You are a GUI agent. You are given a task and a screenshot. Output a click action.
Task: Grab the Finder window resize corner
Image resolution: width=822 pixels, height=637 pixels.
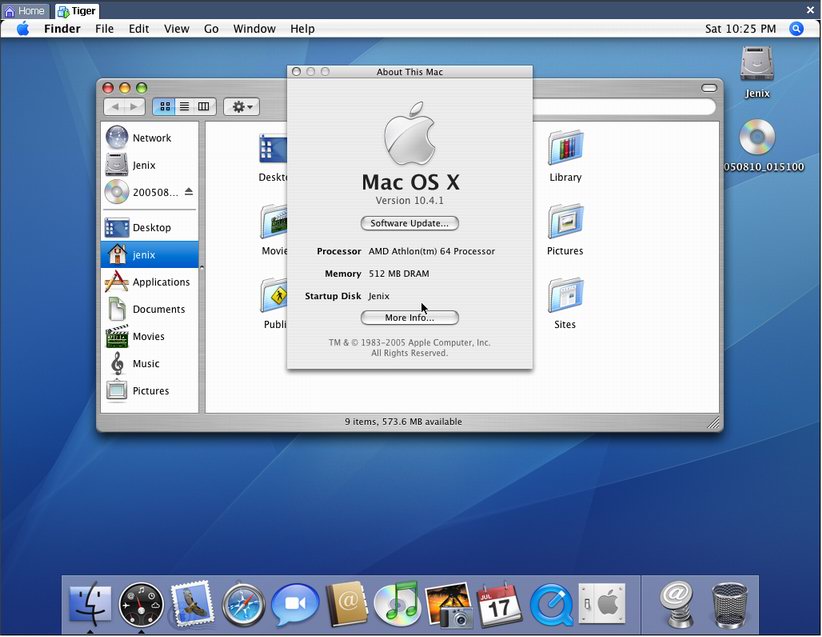point(714,423)
